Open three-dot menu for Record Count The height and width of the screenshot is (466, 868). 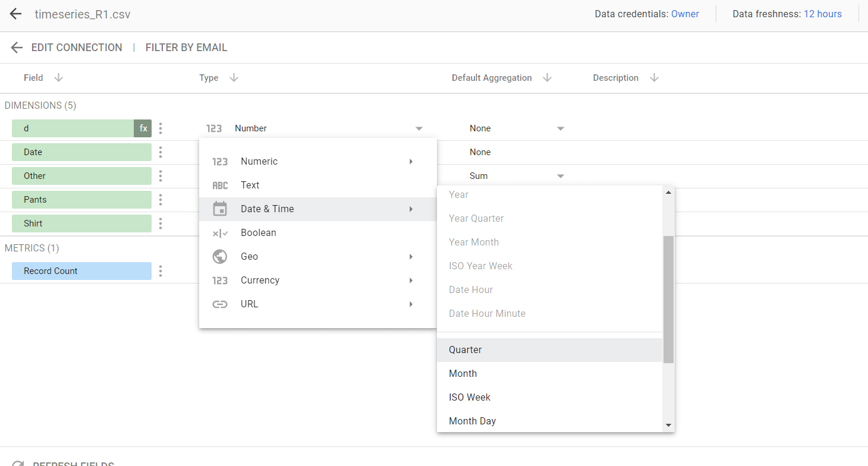pyautogui.click(x=161, y=271)
